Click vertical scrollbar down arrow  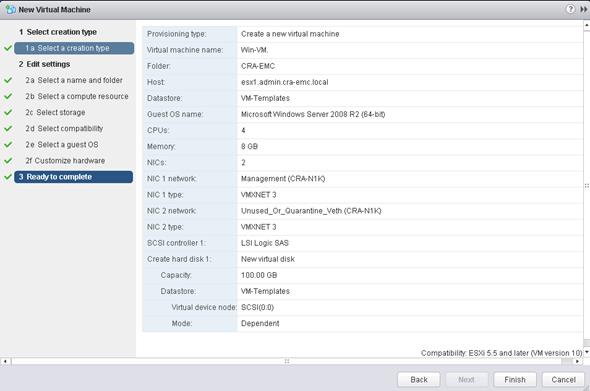pyautogui.click(x=587, y=352)
